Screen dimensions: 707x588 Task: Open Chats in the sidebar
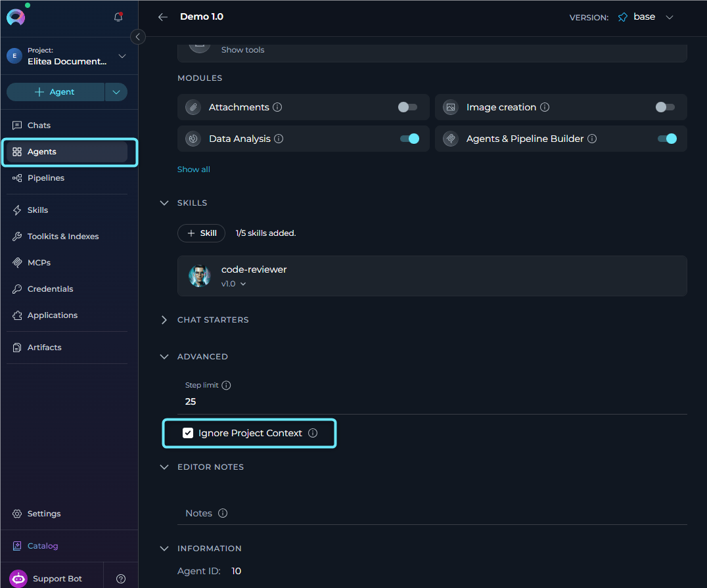click(67, 125)
